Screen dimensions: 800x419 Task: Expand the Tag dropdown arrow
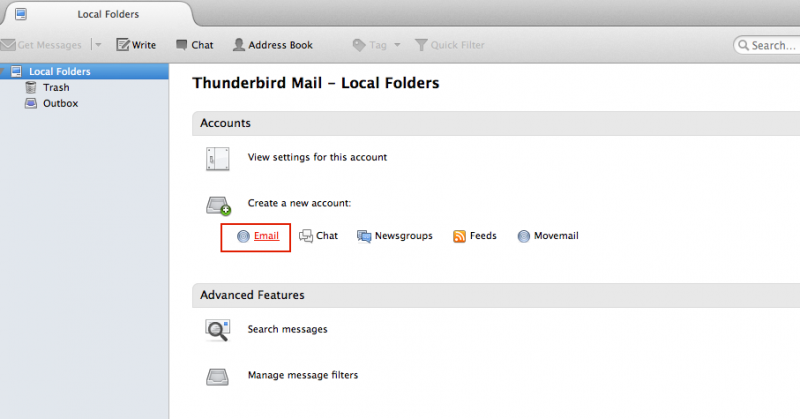click(397, 45)
